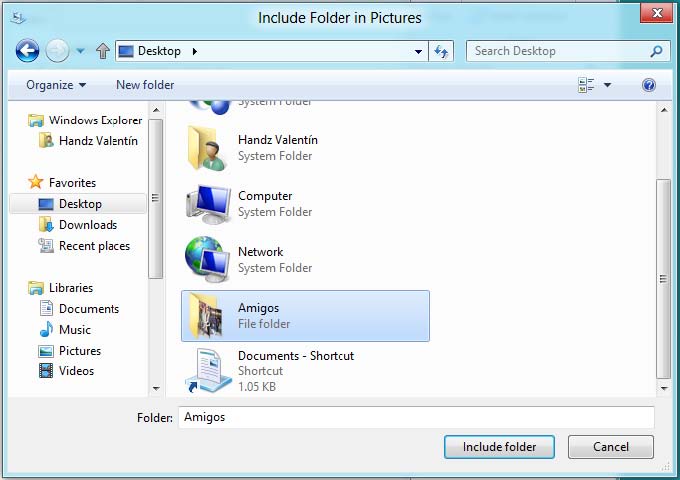Click the Back navigation arrow
The width and height of the screenshot is (680, 480).
[27, 50]
